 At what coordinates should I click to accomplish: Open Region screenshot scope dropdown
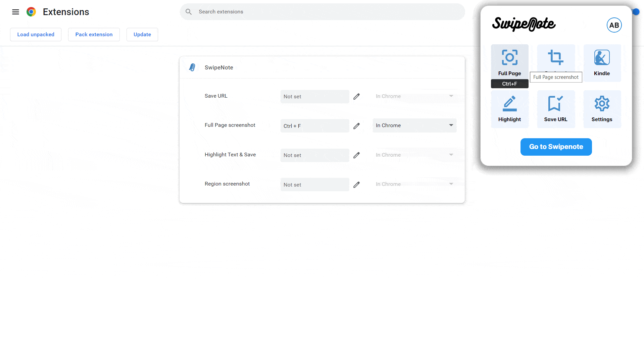click(414, 184)
